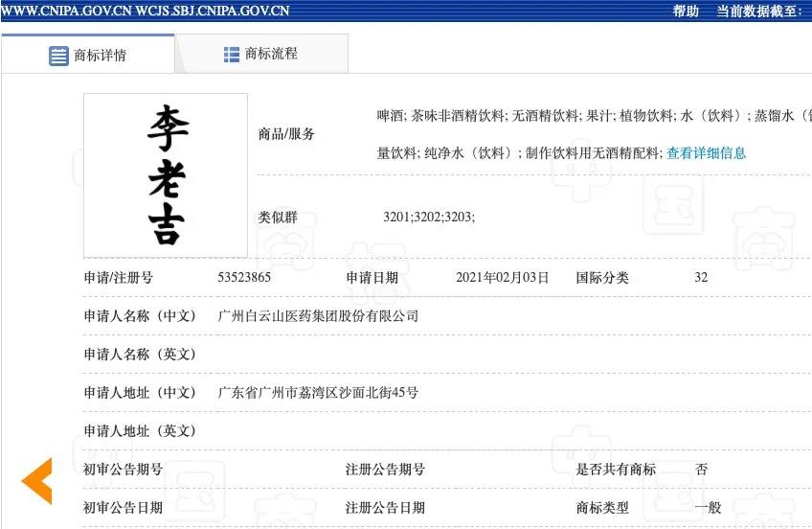Switch to the 商标流程 tab

(261, 54)
